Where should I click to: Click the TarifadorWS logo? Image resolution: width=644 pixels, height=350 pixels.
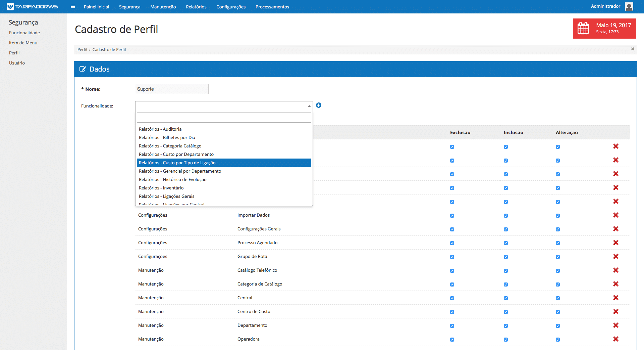(x=33, y=7)
